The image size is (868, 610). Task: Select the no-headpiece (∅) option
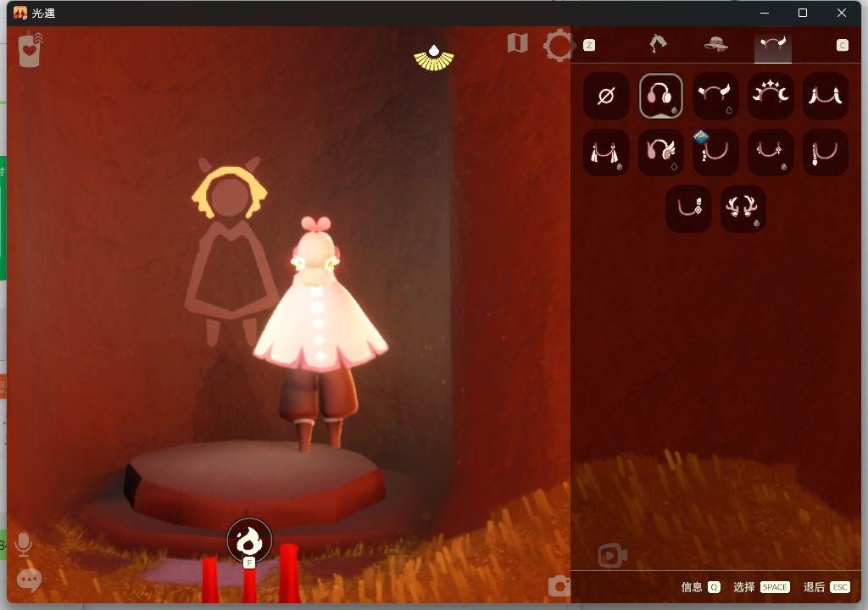(x=606, y=96)
